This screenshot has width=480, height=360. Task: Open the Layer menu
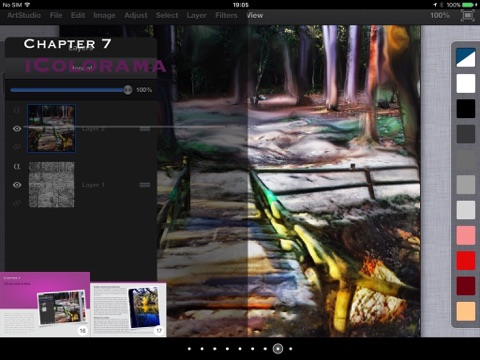click(196, 15)
